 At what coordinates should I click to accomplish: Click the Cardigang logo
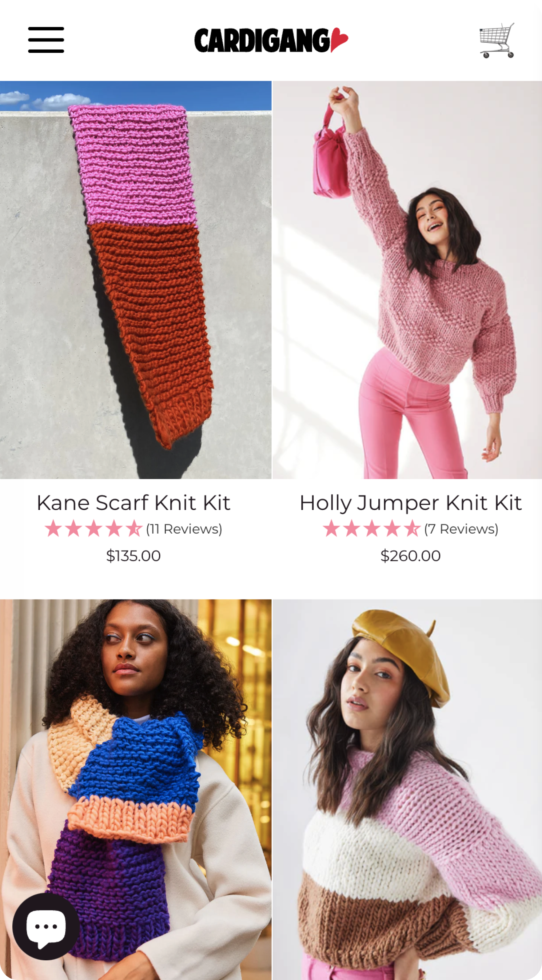(271, 40)
